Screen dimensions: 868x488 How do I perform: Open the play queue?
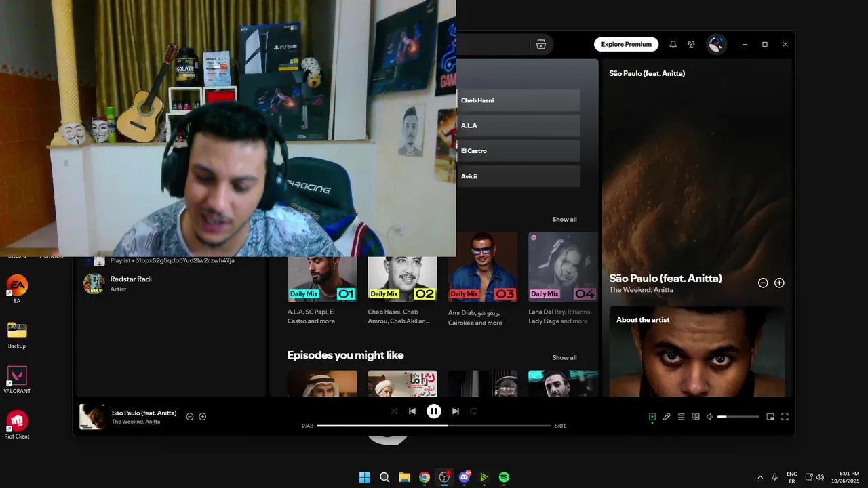click(682, 417)
